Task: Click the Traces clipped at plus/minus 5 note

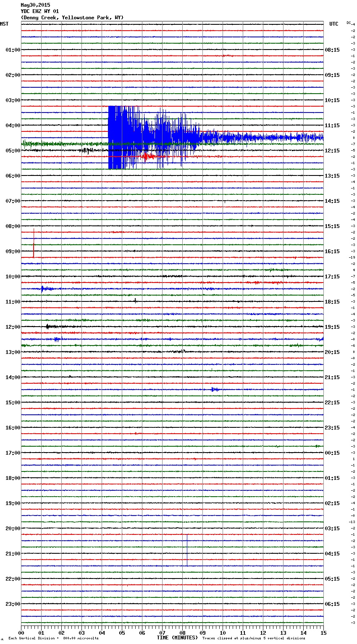Action: 254,639
